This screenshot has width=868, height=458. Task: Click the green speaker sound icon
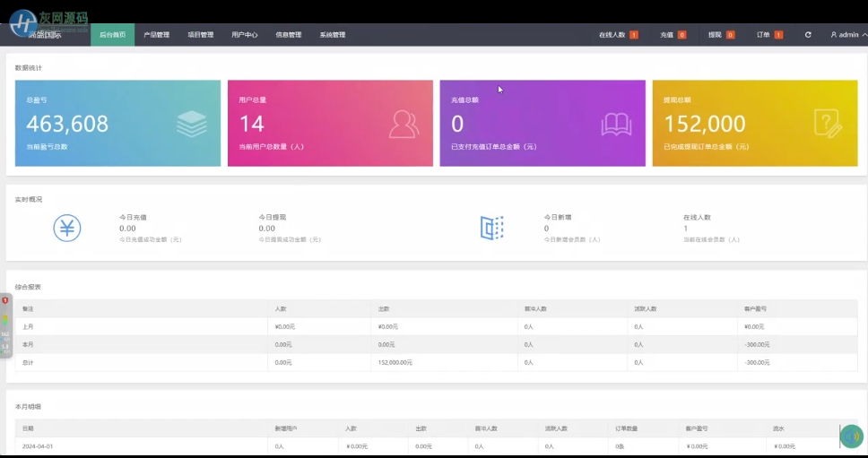click(852, 436)
